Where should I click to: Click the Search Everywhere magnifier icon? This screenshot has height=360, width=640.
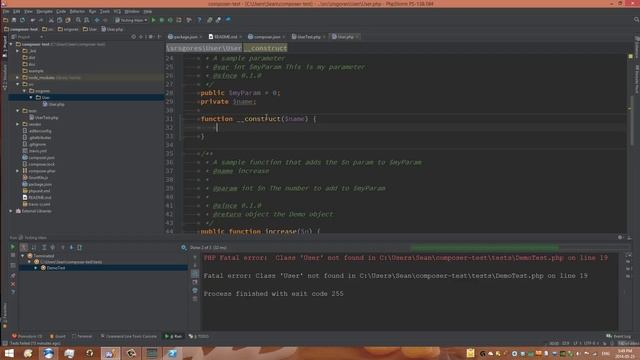coord(636,20)
